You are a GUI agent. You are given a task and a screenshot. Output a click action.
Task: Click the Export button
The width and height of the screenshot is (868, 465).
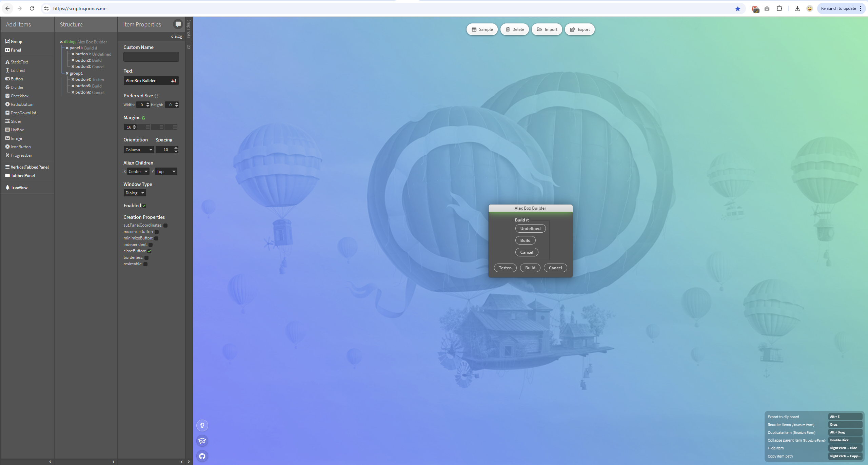(579, 30)
